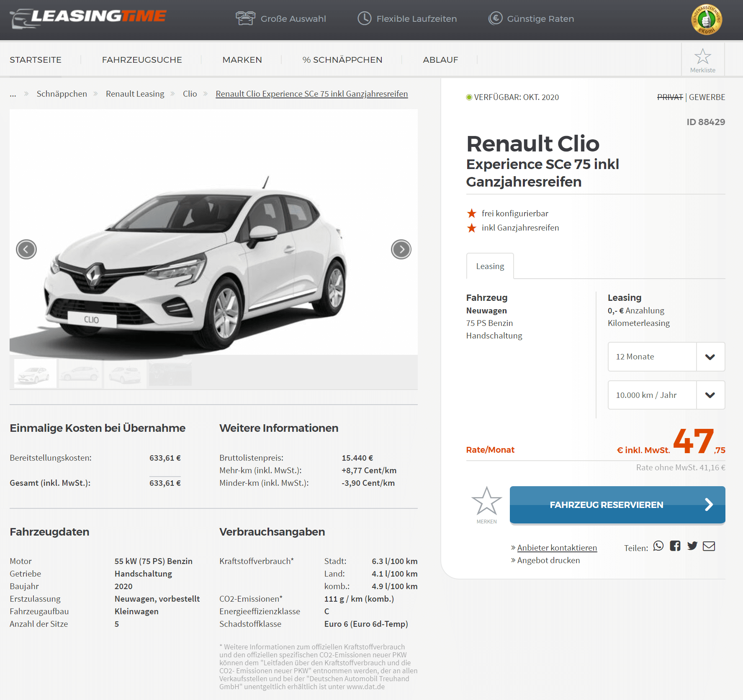Open Renault Leasing breadcrumb link

pyautogui.click(x=135, y=94)
